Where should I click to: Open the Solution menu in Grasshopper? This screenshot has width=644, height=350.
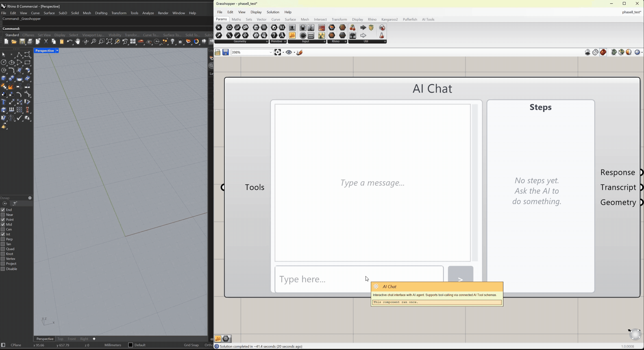tap(273, 12)
